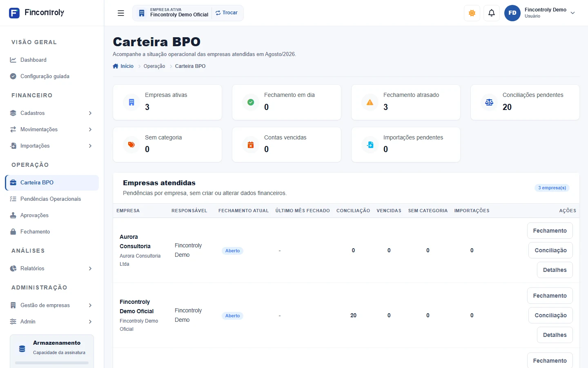Expand the Movimentações submenu chevron
588x368 pixels.
click(x=90, y=130)
